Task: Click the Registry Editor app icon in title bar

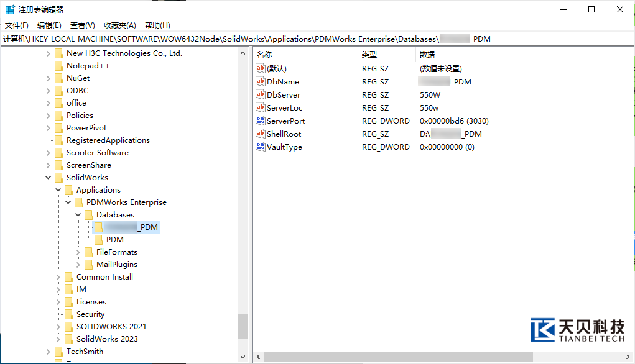Action: click(x=10, y=9)
